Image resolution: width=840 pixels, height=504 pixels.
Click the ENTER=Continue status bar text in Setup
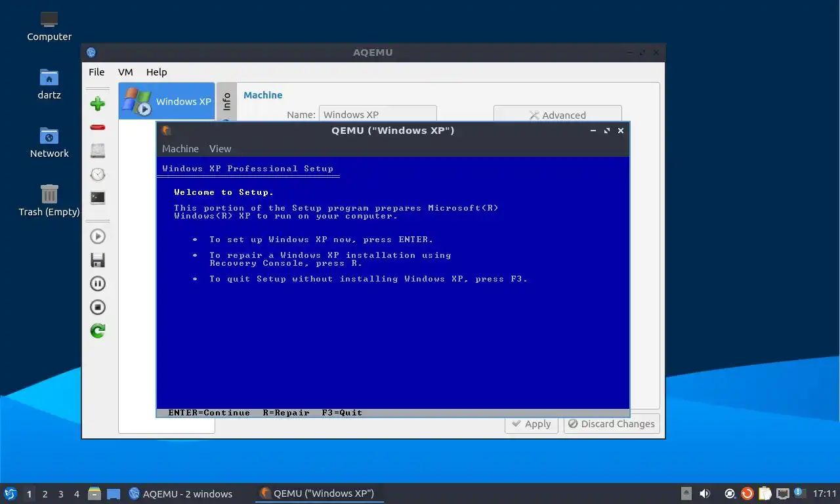[209, 413]
